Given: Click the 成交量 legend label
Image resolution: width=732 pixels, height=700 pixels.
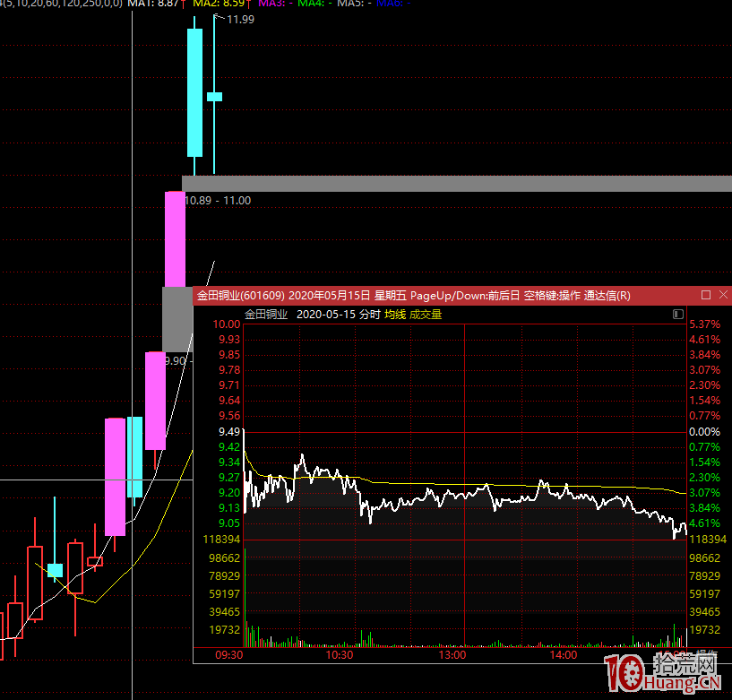Looking at the screenshot, I should tap(426, 315).
